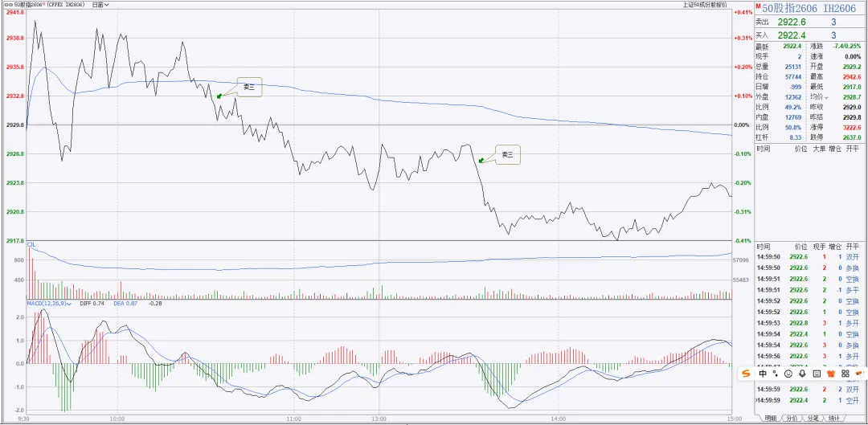Click the 57096 open interest axis label
This screenshot has height=425, width=868.
coord(741,259)
